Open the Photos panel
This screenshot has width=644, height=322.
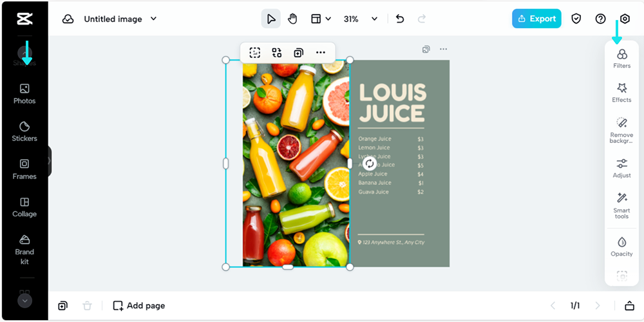[24, 94]
